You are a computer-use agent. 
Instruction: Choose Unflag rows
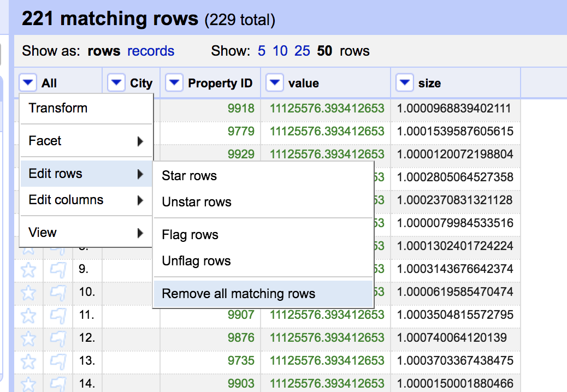pyautogui.click(x=263, y=260)
